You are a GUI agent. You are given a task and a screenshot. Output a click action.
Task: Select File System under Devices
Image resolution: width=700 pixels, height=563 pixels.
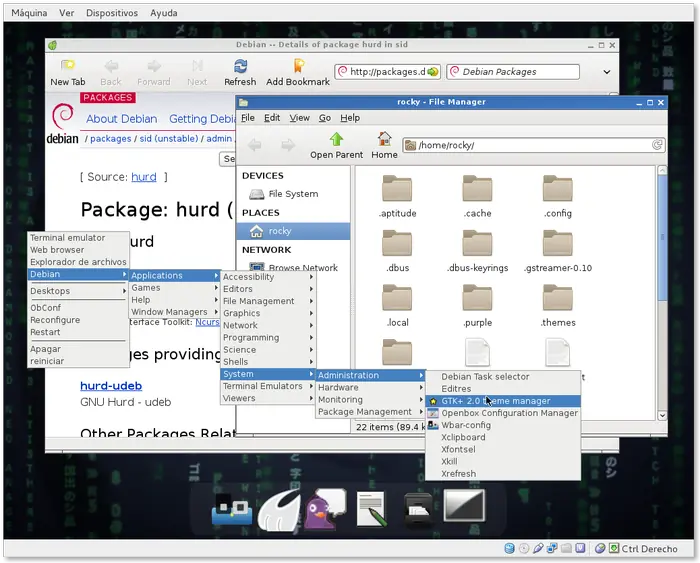pyautogui.click(x=293, y=194)
